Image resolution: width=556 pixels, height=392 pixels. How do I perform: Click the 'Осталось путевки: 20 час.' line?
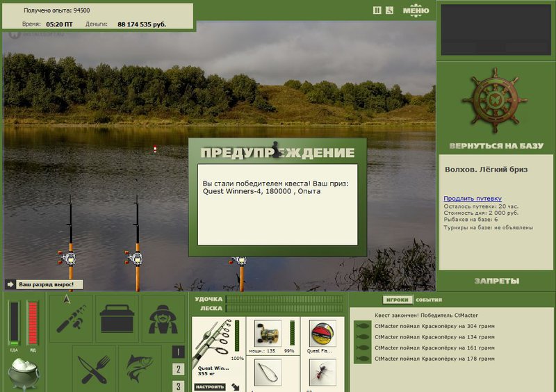481,206
